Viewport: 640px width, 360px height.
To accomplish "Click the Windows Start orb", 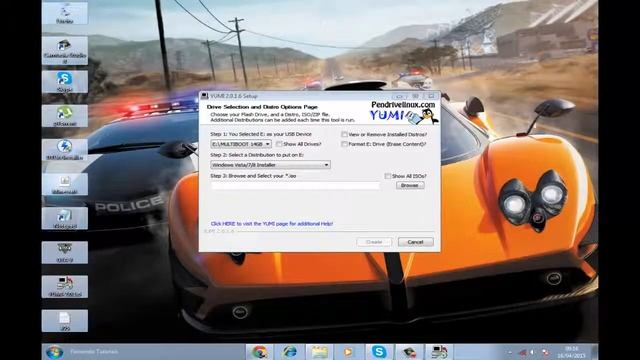I will click(55, 352).
